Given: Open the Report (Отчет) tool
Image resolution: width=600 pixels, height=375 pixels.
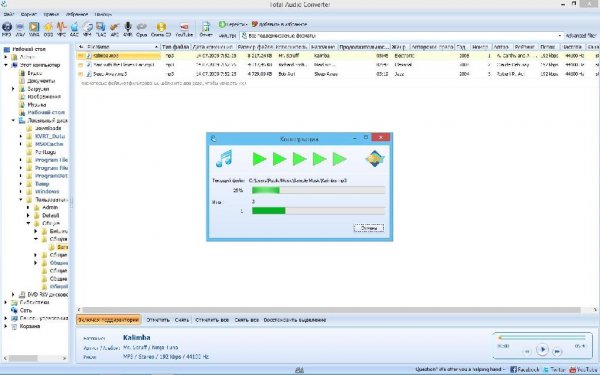Looking at the screenshot, I should coord(206,27).
